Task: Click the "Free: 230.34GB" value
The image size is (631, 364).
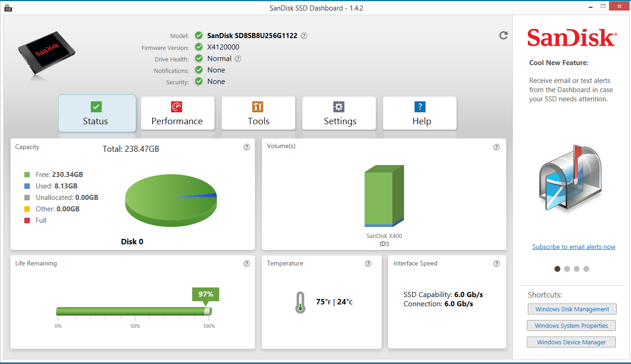Action: point(60,175)
